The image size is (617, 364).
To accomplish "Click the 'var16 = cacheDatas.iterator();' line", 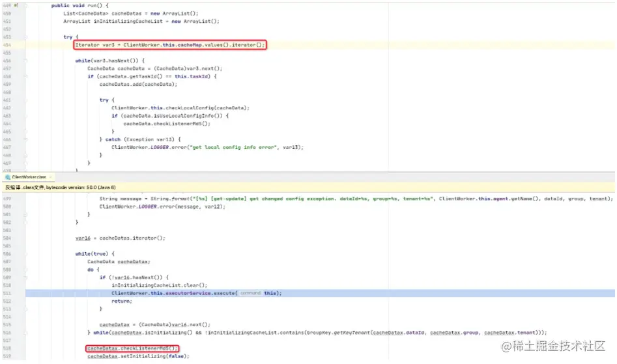I will (120, 238).
